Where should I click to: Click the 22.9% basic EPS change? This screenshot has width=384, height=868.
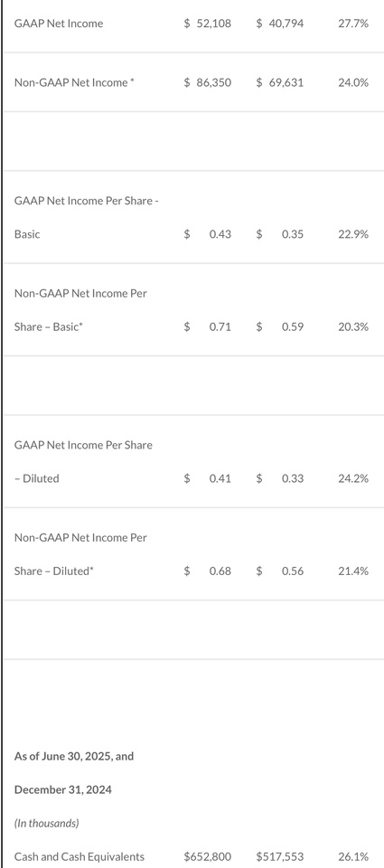point(353,234)
